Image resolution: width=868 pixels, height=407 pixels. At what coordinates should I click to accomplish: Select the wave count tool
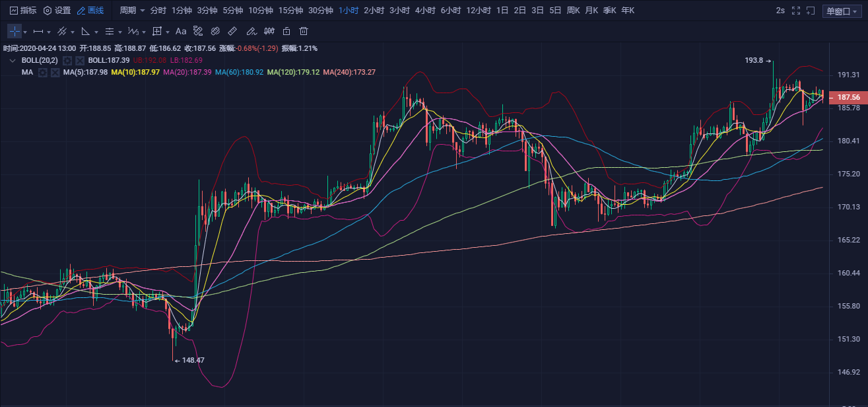coord(133,31)
